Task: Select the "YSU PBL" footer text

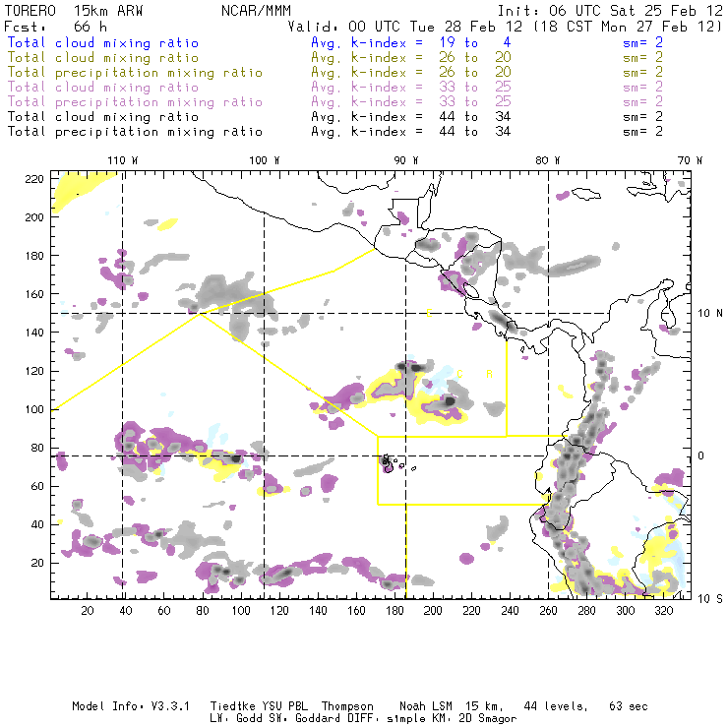Action: (284, 706)
